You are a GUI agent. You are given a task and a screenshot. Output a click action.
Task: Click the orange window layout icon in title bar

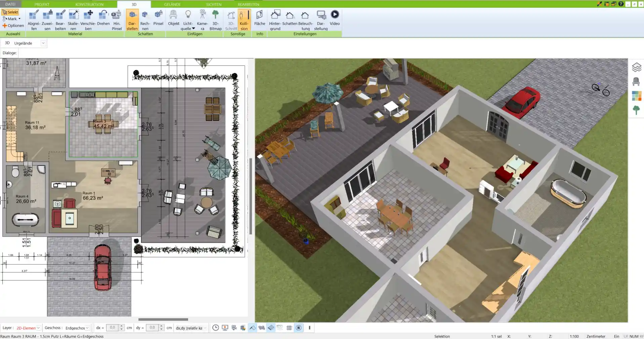pos(607,4)
